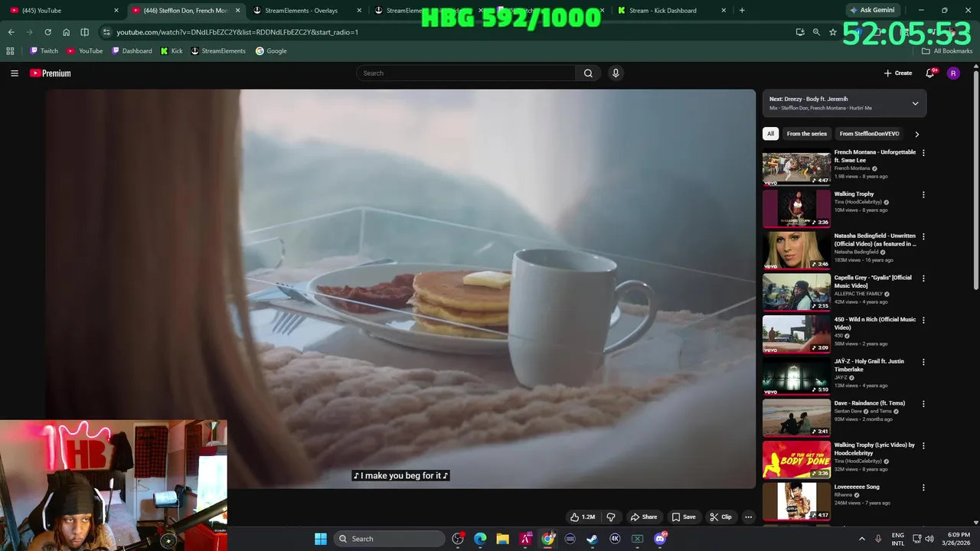Share the video

(643, 517)
